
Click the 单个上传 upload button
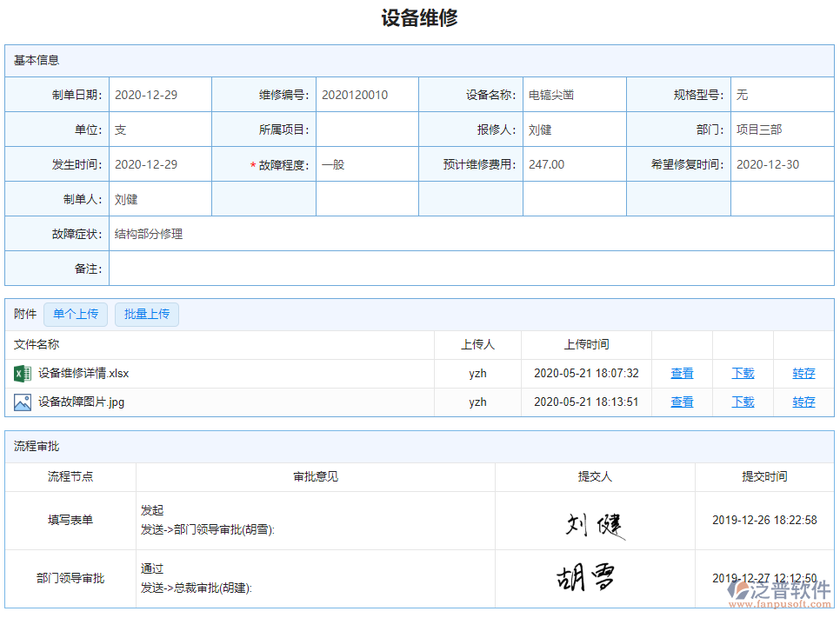point(75,315)
